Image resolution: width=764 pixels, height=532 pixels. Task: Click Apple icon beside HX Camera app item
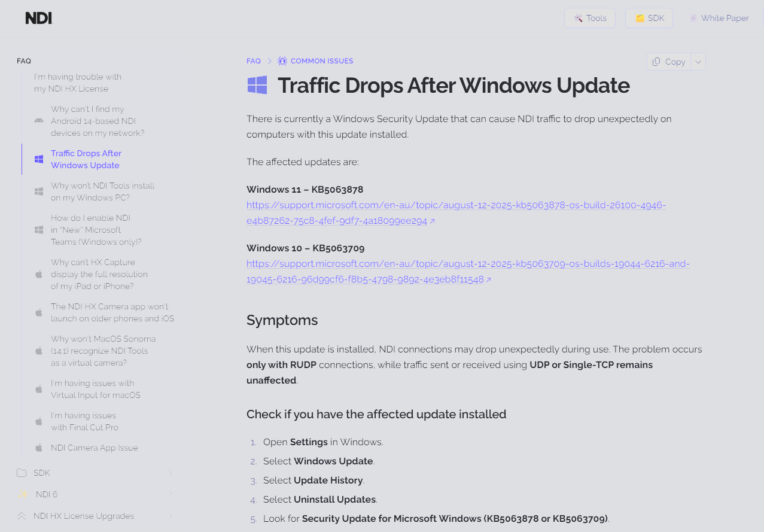pos(39,312)
